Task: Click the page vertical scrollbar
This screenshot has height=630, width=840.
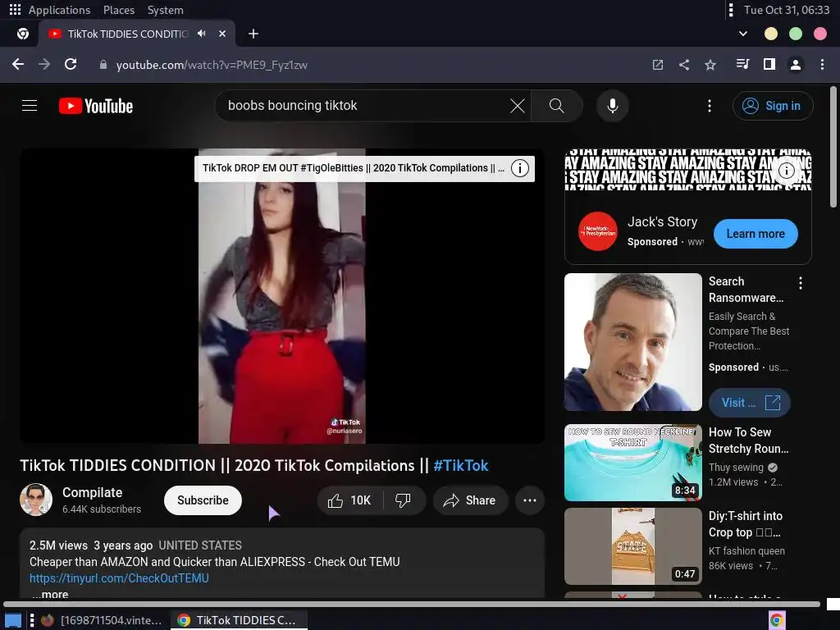Action: click(833, 146)
